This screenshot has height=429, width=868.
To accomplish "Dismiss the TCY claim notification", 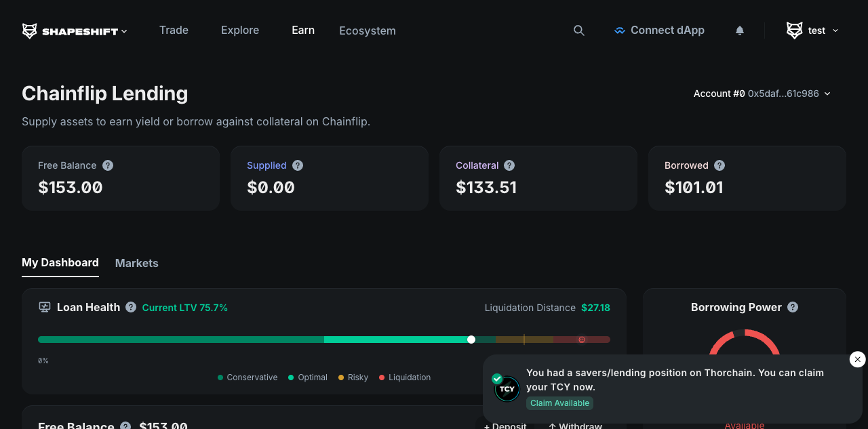I will point(856,359).
